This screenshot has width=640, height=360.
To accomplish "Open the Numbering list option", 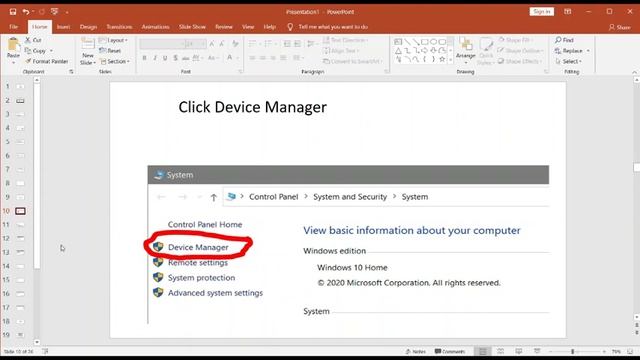I will (x=269, y=44).
